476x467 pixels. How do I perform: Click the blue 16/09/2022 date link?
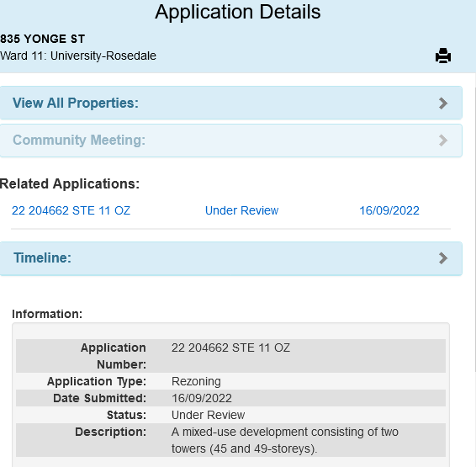[x=389, y=210]
